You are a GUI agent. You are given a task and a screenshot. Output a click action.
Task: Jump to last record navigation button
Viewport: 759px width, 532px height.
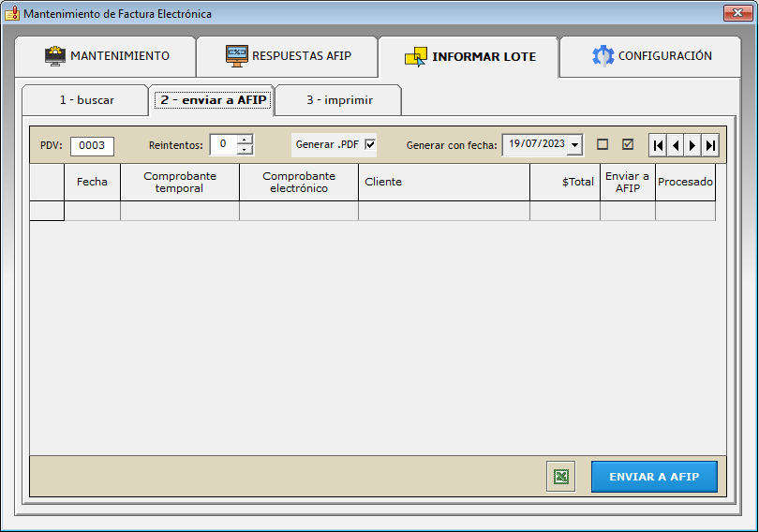tap(710, 145)
